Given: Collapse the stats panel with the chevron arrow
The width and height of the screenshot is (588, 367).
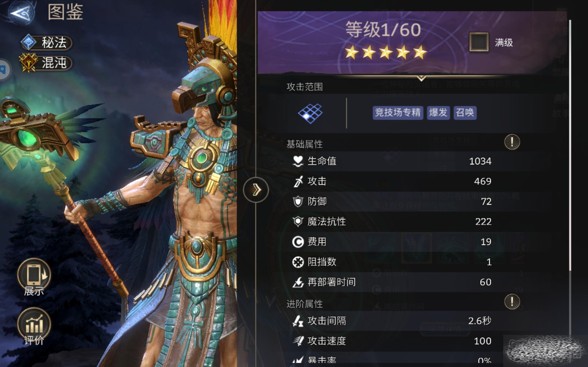Looking at the screenshot, I should (256, 189).
